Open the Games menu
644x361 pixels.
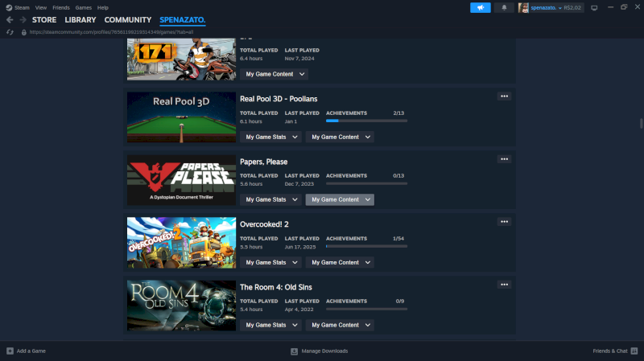(84, 7)
